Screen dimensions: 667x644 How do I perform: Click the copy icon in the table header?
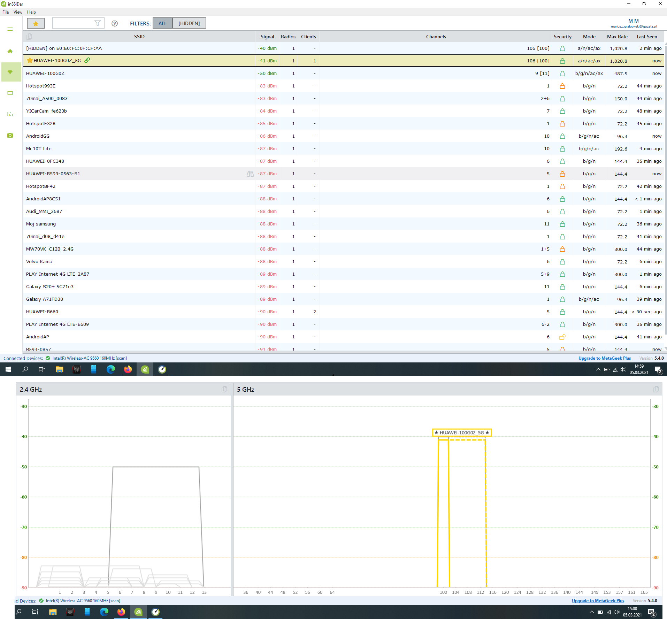[29, 37]
